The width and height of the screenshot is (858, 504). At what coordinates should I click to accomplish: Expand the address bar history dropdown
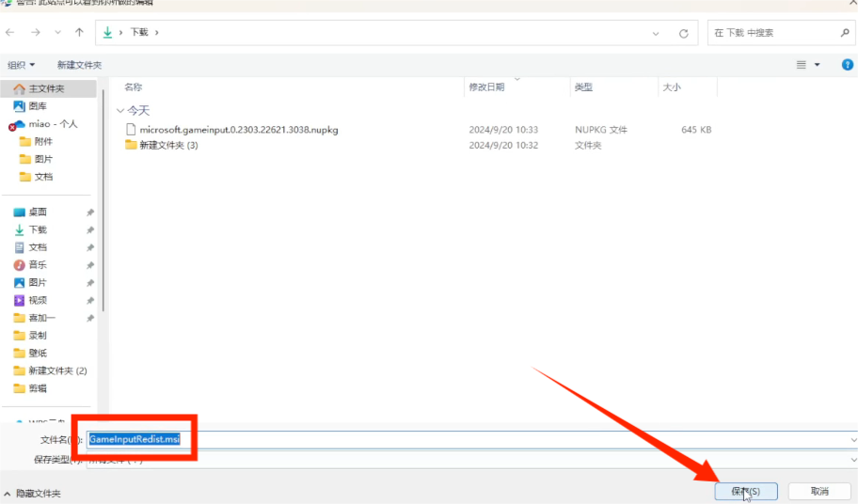(656, 33)
